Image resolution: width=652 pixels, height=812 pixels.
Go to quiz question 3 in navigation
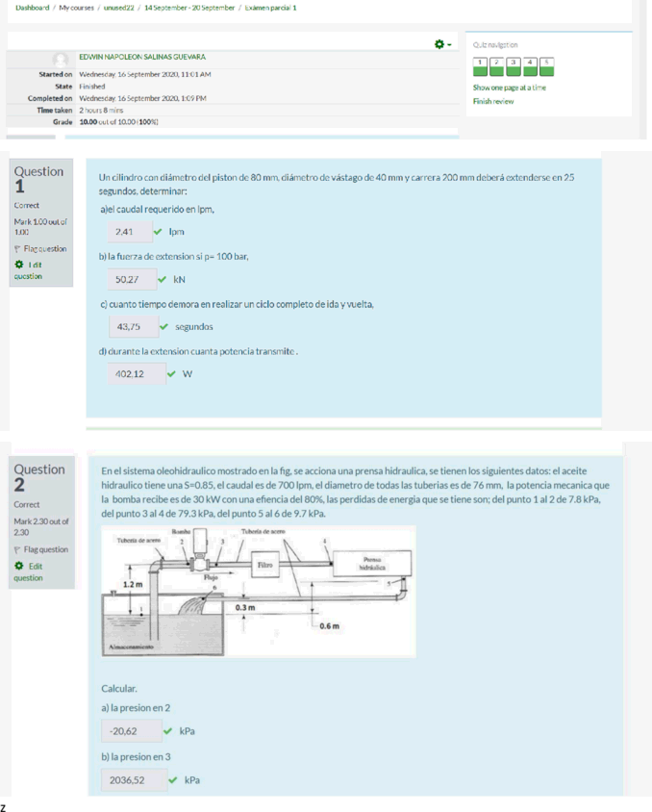[514, 66]
